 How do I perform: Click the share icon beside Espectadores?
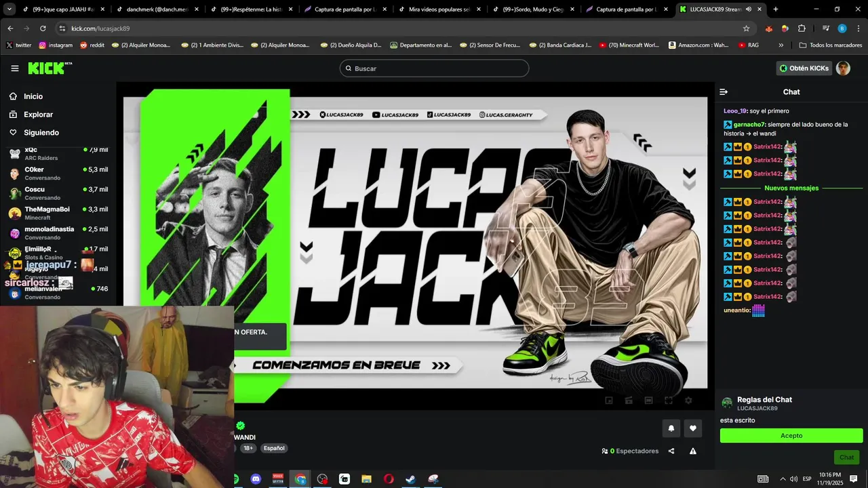(671, 451)
